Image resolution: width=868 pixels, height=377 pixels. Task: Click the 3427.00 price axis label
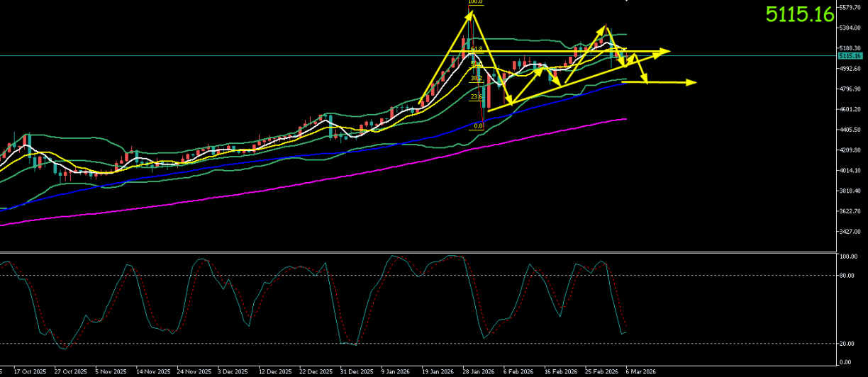[850, 232]
